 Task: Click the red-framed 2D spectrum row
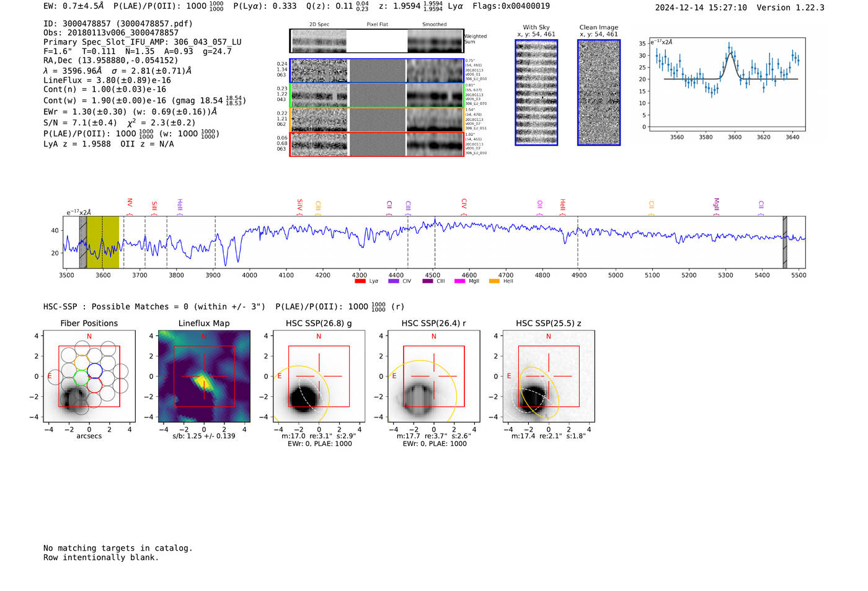[377, 144]
